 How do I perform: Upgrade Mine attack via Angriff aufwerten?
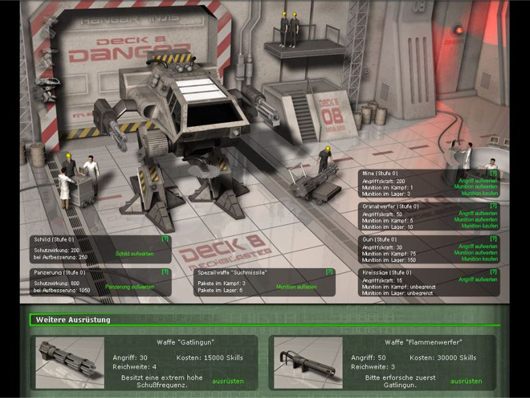[478, 181]
